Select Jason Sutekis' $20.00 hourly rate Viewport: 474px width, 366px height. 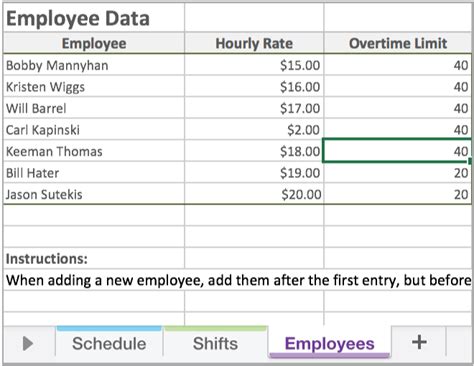pos(254,194)
